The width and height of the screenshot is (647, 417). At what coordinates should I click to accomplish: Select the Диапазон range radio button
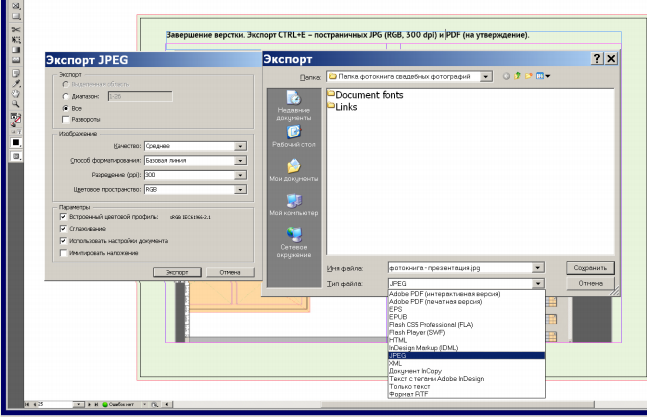65,96
